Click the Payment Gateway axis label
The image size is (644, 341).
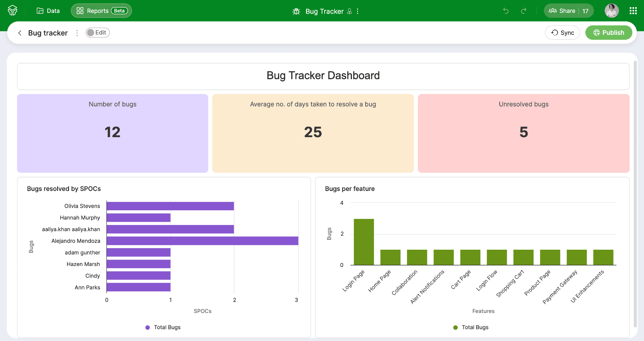[560, 286]
